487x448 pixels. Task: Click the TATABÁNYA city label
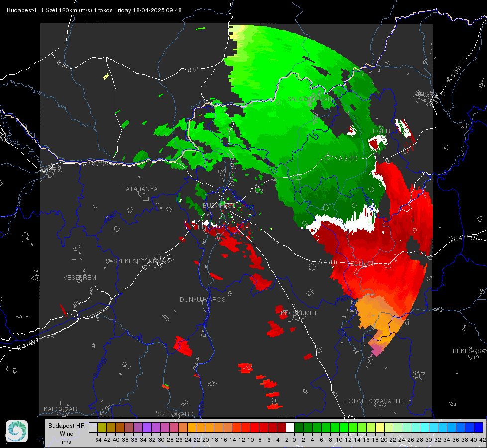pyautogui.click(x=140, y=189)
